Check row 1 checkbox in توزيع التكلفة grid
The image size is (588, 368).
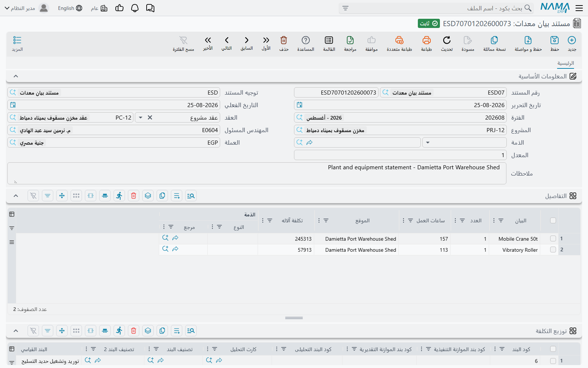[x=553, y=361]
